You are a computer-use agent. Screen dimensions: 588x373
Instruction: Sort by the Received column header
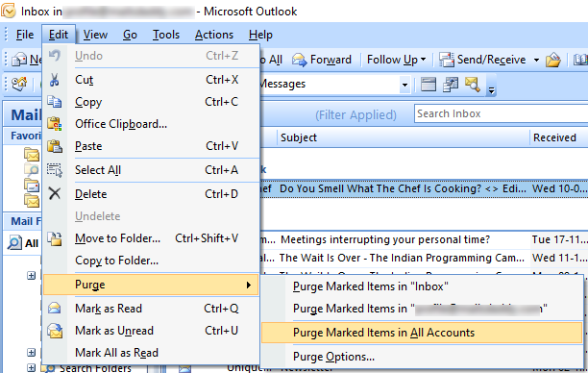(559, 137)
